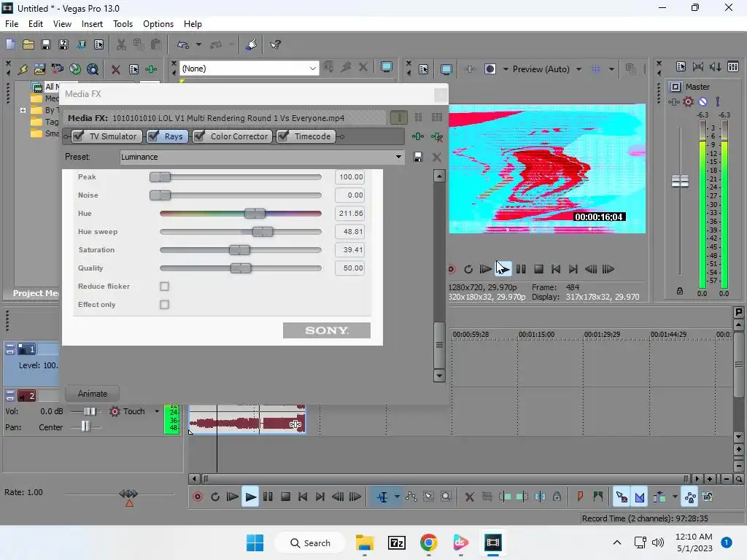Select the All Media folder

pos(45,87)
